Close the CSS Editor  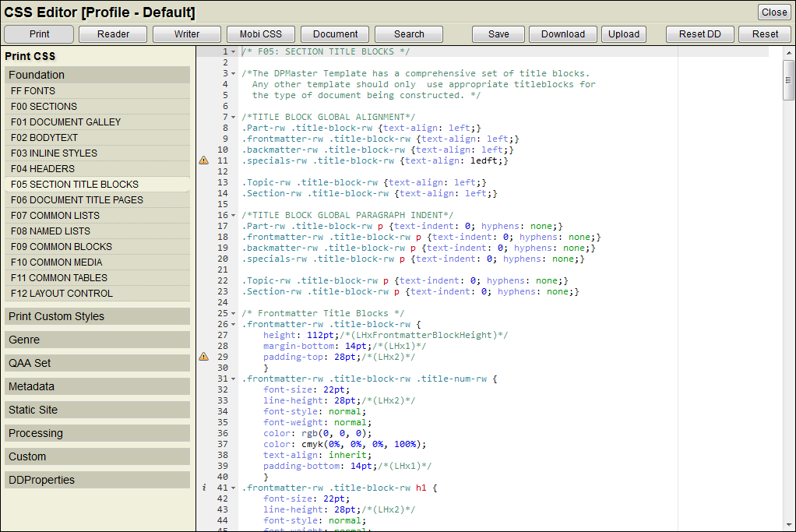coord(774,12)
